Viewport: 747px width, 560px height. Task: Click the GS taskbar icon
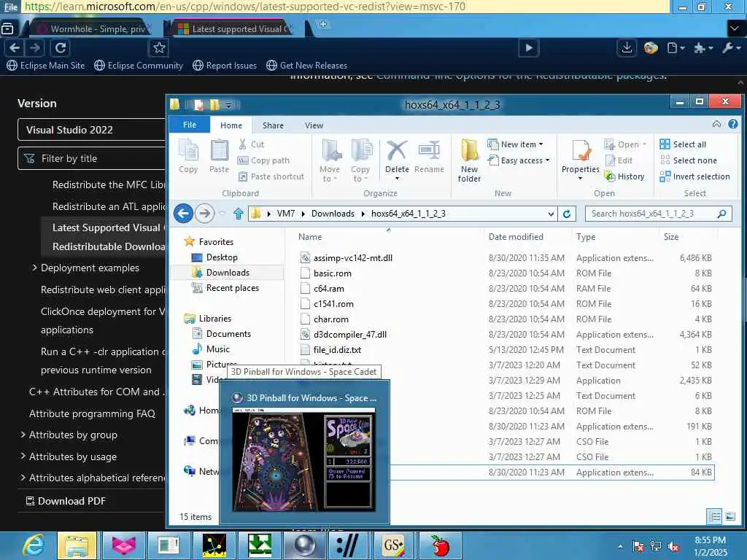tap(393, 545)
